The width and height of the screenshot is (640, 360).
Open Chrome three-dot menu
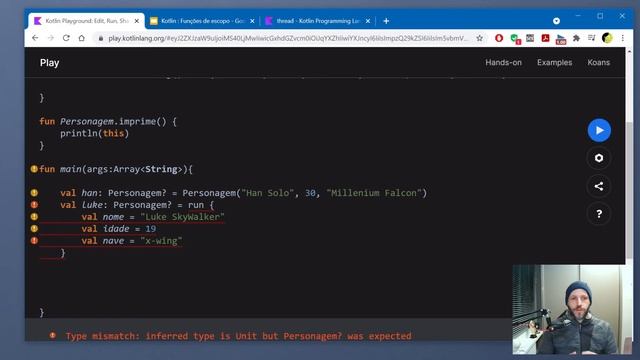click(x=622, y=38)
